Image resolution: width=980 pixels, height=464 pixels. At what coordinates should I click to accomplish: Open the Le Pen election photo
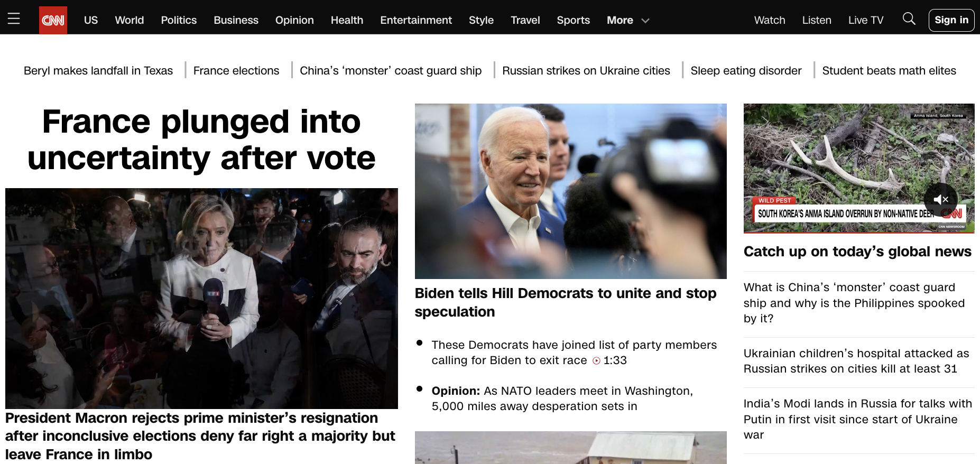pyautogui.click(x=201, y=299)
